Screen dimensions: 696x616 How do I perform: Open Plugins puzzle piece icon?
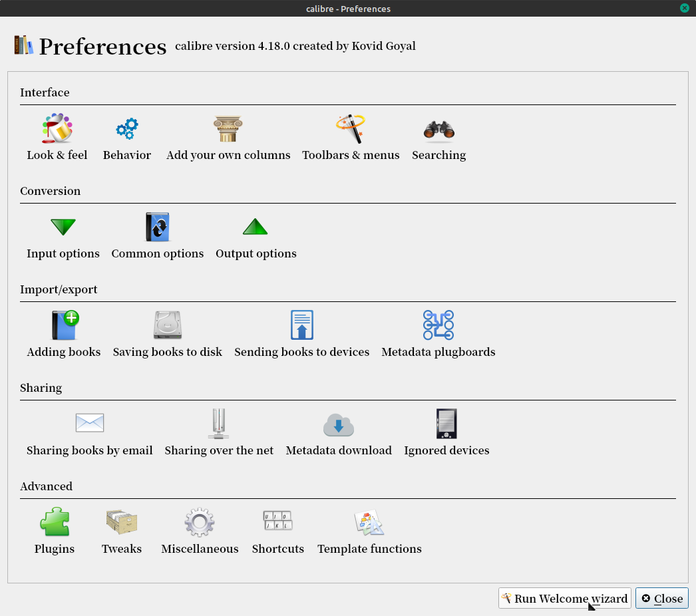coord(55,522)
